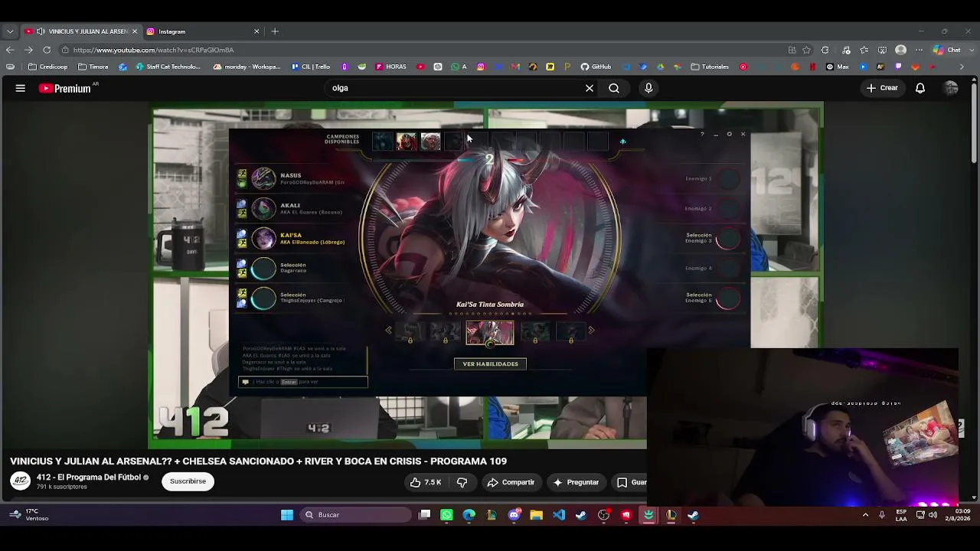
Task: Open the Credicoop bookmark
Action: coord(48,67)
